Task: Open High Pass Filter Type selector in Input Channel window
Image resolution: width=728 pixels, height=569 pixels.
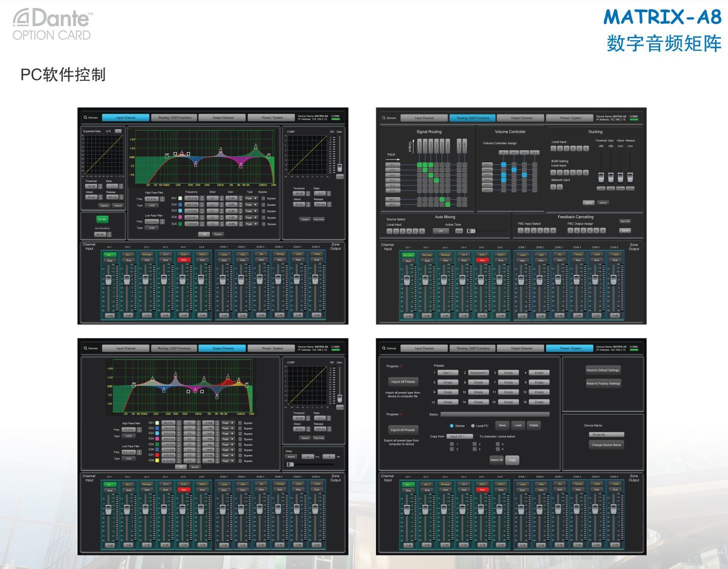Action: pyautogui.click(x=152, y=205)
